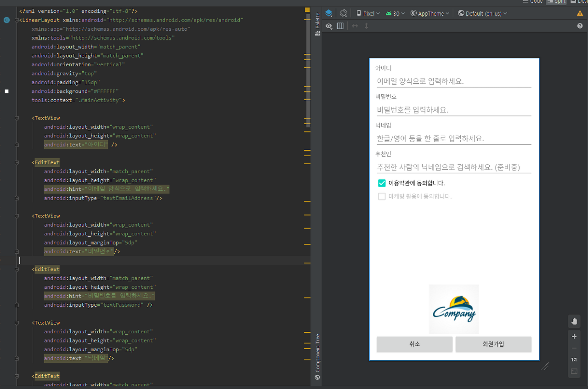Click the 취소 button in preview

(414, 344)
